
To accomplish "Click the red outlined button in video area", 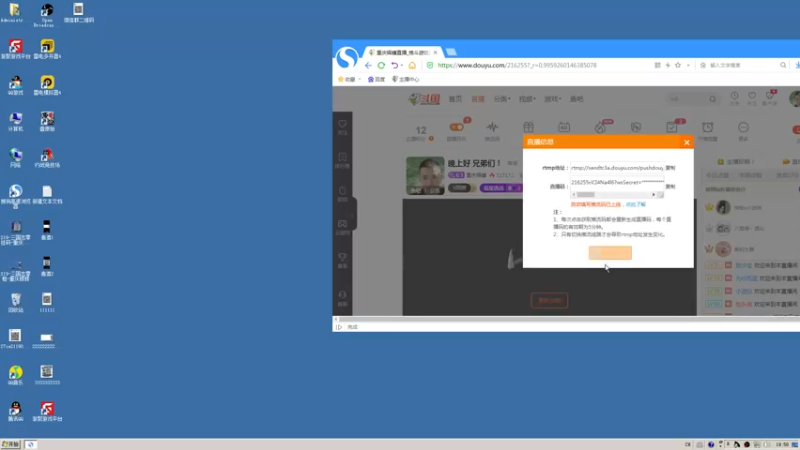I will tap(549, 301).
